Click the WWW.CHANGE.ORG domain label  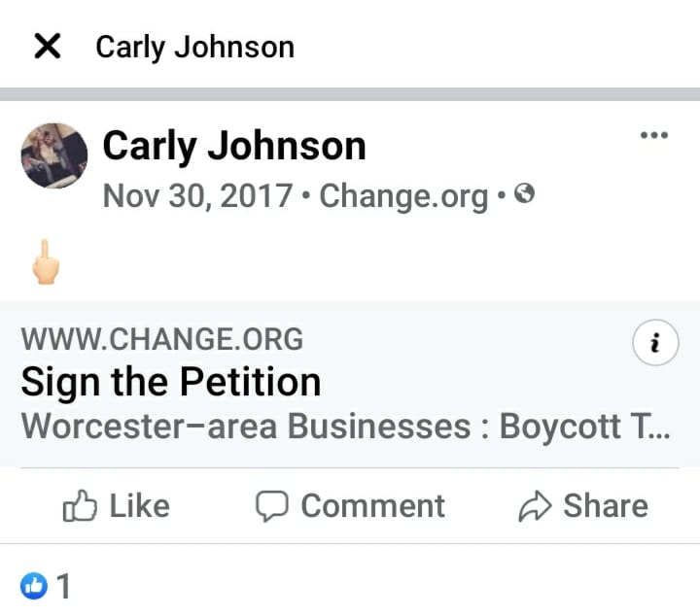(x=162, y=340)
